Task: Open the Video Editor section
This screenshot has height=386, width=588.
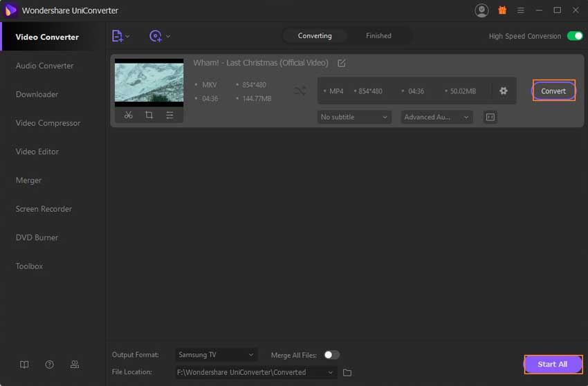Action: coord(37,151)
